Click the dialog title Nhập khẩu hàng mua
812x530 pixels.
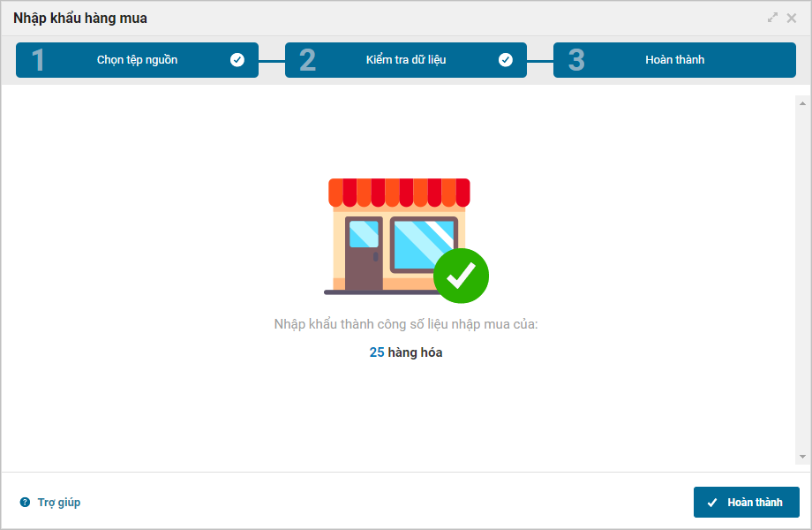(x=80, y=19)
